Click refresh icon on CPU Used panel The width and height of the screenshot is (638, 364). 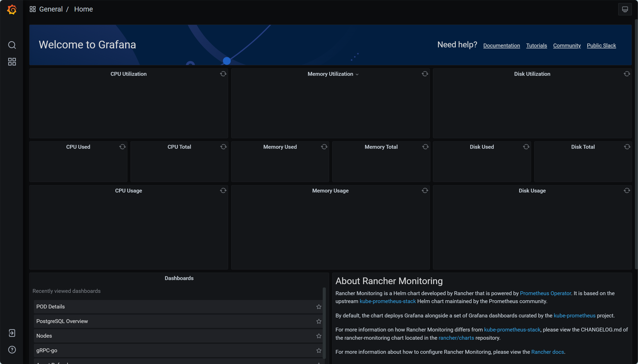point(122,147)
